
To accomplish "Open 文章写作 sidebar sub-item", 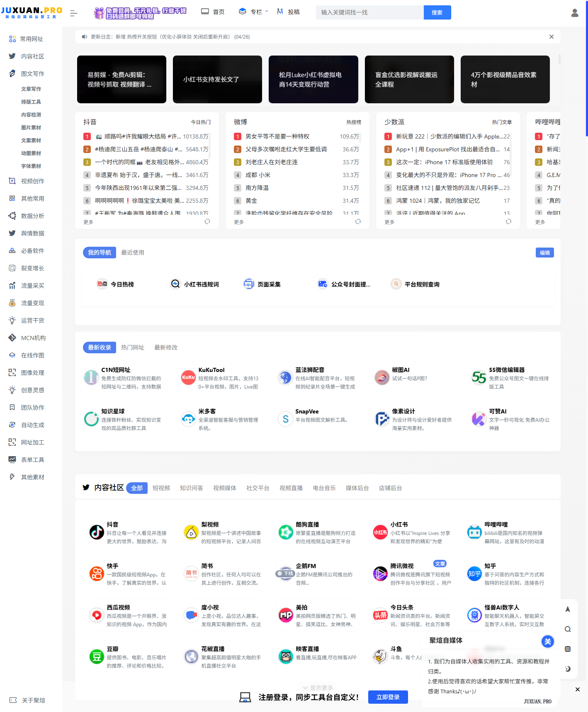I will [31, 89].
